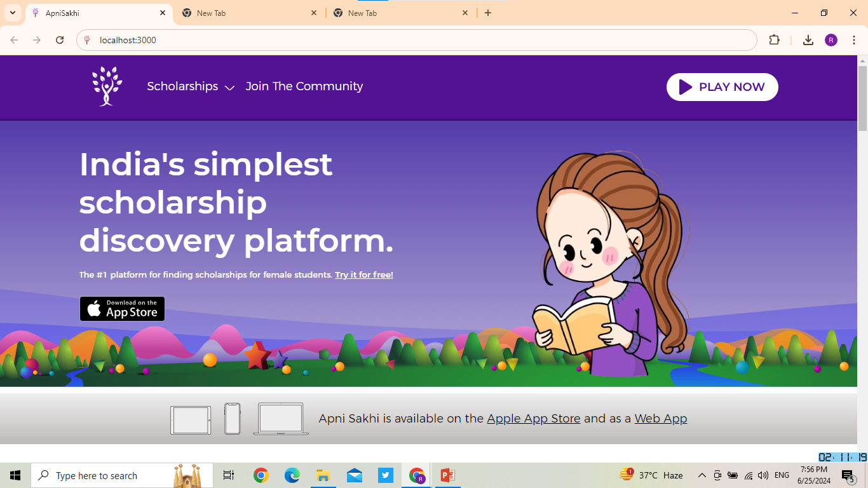Screen dimensions: 868x488
Task: Open the battery status tray icon
Action: pyautogui.click(x=733, y=475)
